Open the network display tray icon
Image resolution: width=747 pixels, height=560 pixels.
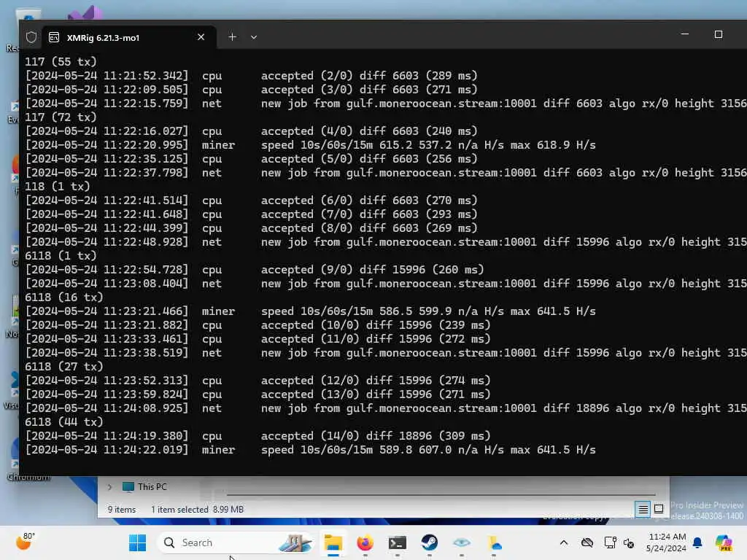point(610,542)
